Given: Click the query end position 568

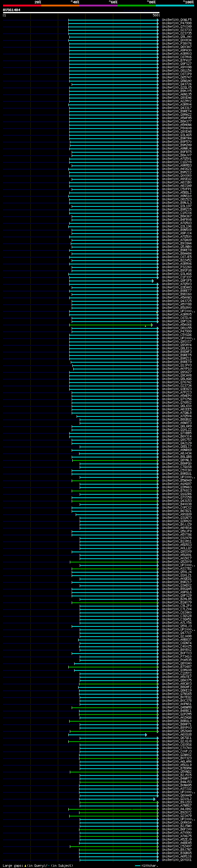Looking at the screenshot, I should point(155,15).
